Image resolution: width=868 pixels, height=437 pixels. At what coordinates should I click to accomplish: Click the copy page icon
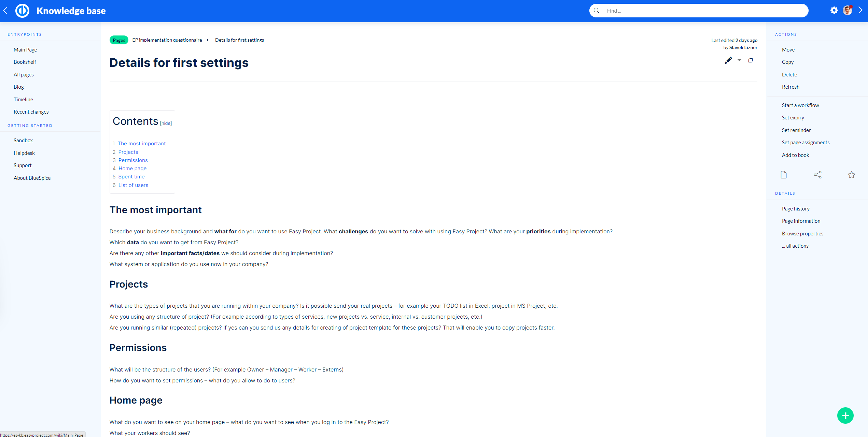point(752,61)
